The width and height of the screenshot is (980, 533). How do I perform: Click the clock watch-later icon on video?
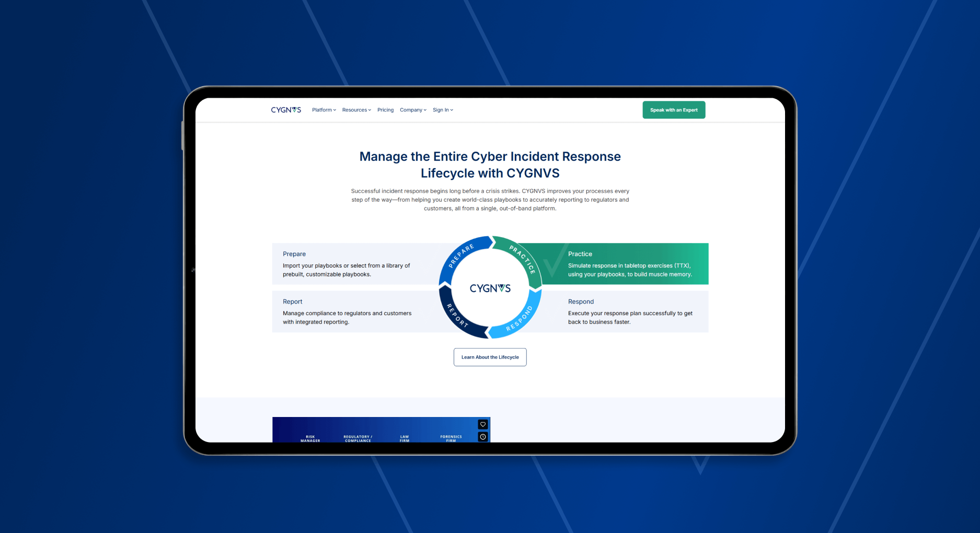tap(483, 437)
